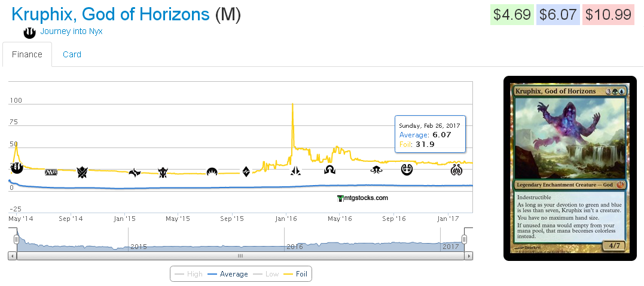This screenshot has width=644, height=286.
Task: Toggle the Low series in chart legend
Action: click(x=267, y=273)
